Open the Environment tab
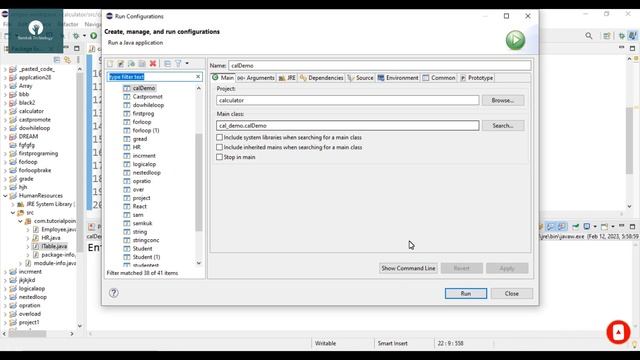This screenshot has width=640, height=360. 398,78
